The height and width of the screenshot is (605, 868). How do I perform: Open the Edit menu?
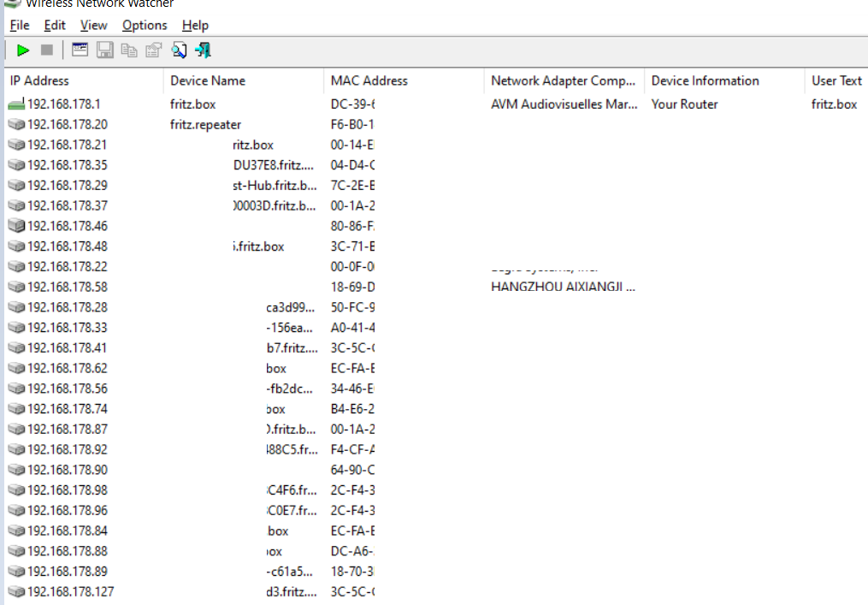[55, 25]
